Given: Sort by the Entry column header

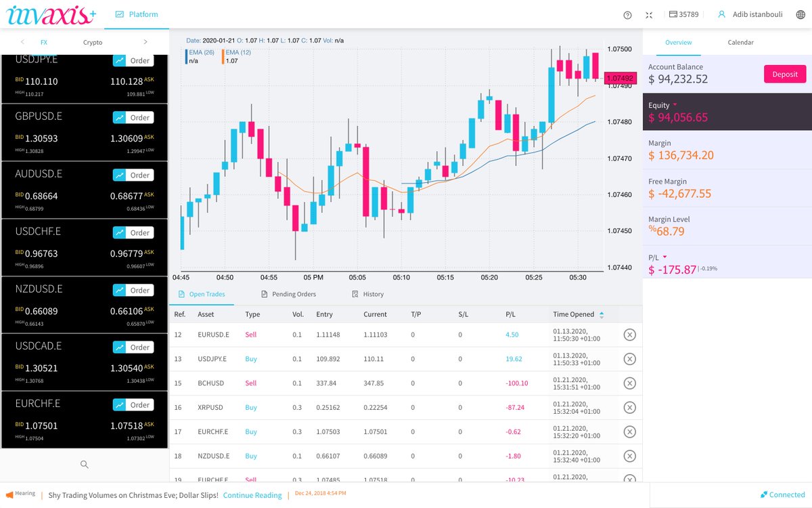Looking at the screenshot, I should tap(324, 314).
